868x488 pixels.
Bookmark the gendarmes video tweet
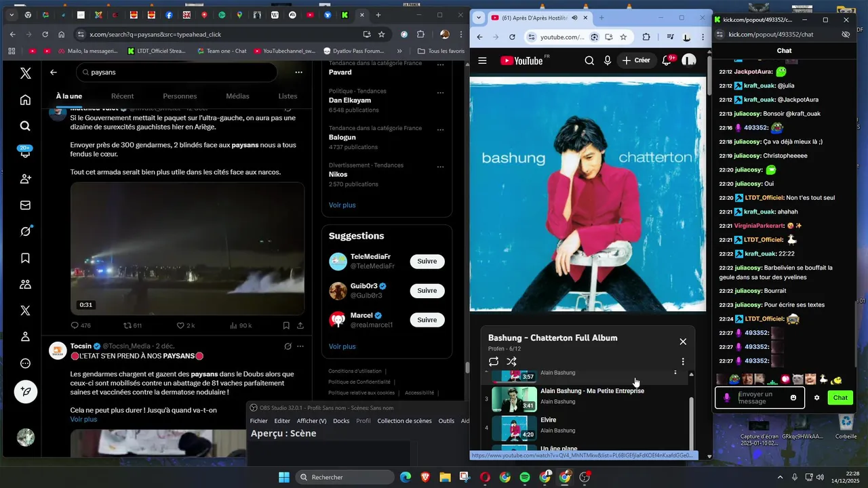(x=286, y=325)
